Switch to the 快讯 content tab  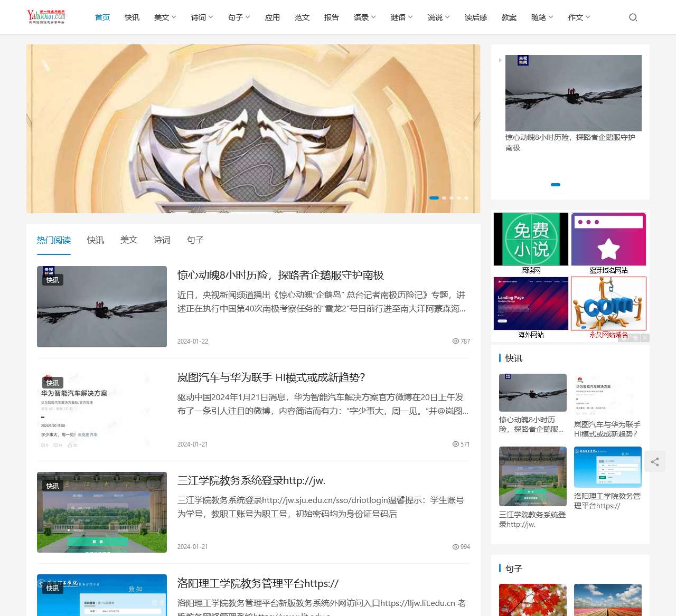96,240
